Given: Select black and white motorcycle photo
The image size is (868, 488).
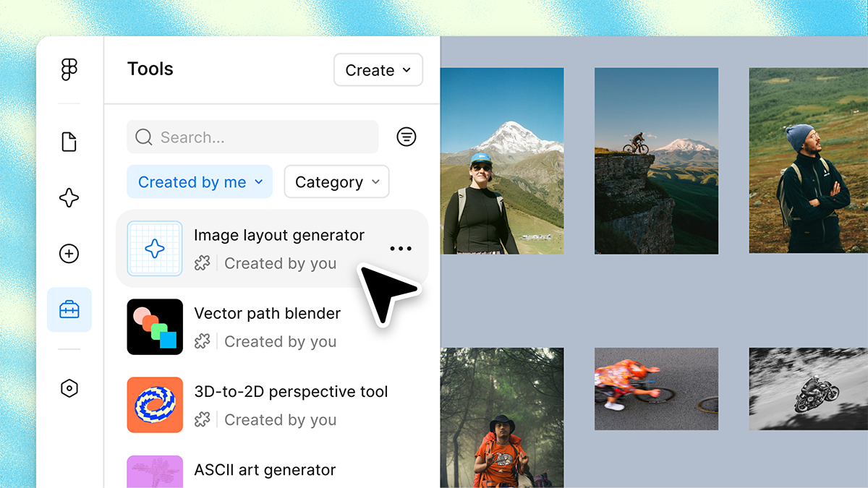Looking at the screenshot, I should 809,389.
